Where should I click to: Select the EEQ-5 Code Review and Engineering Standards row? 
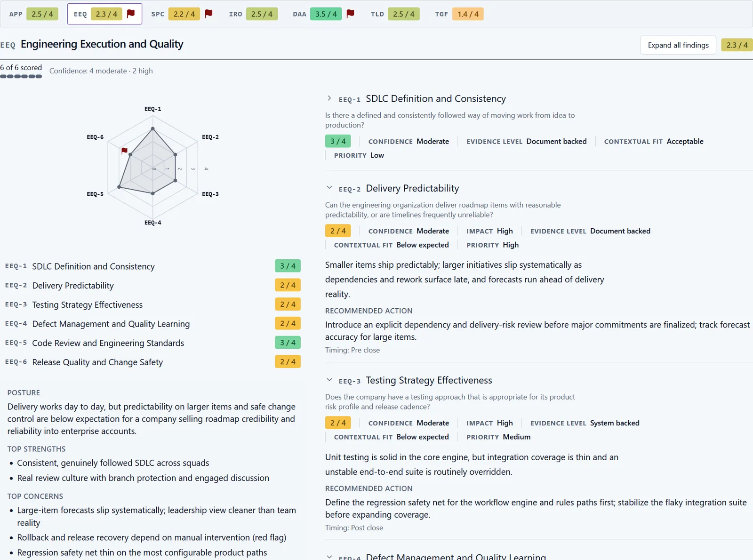click(x=152, y=343)
